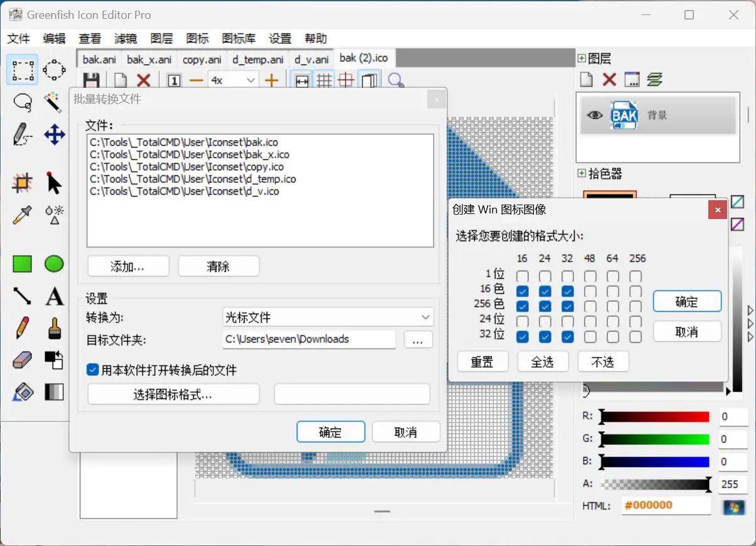Screen dimensions: 756x546
Task: Select the green filled ellipse tool
Action: [54, 264]
